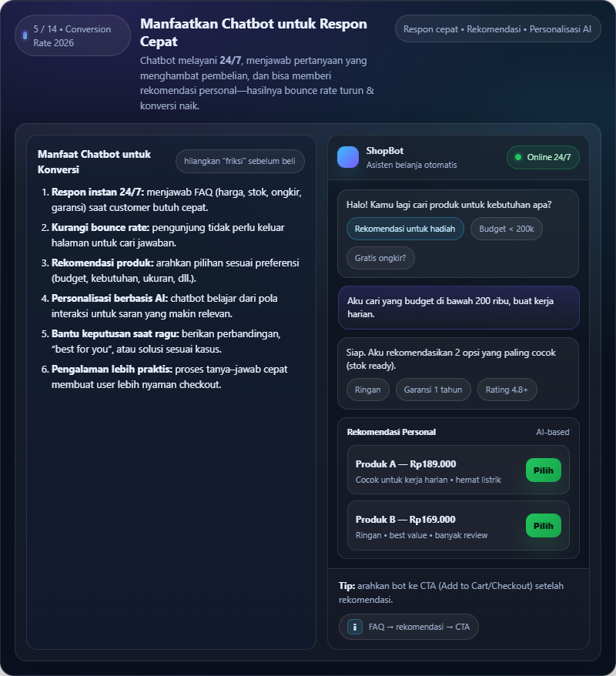Select the "Rekomendasi untuk hadiah" quick reply
Screen dimensions: 616x676
[x=405, y=229]
